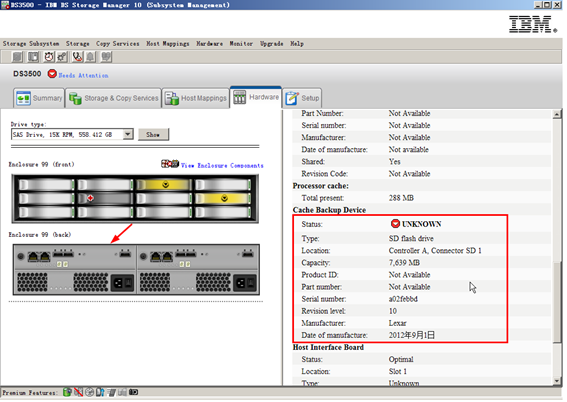Screen dimensions: 567x402
Task: Switch to Storage & Copy Services tab
Action: [114, 98]
